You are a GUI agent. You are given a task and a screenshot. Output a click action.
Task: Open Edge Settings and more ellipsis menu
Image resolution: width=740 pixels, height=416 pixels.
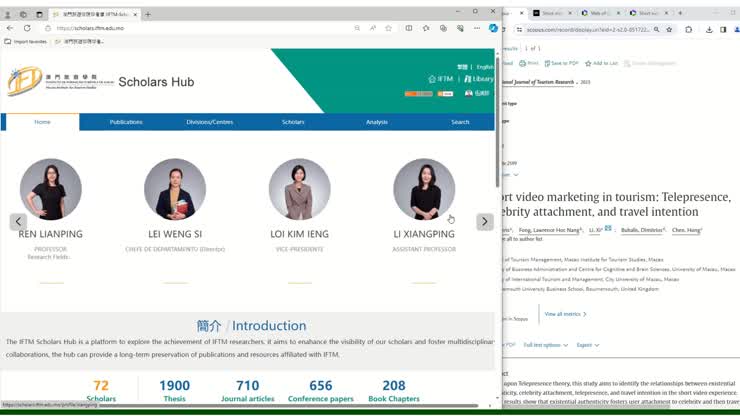[477, 28]
